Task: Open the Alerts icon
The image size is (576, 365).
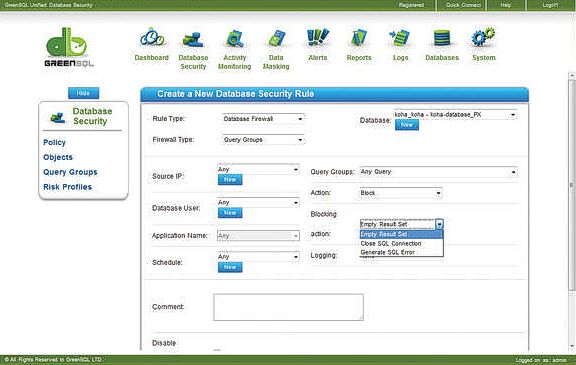Action: point(318,37)
